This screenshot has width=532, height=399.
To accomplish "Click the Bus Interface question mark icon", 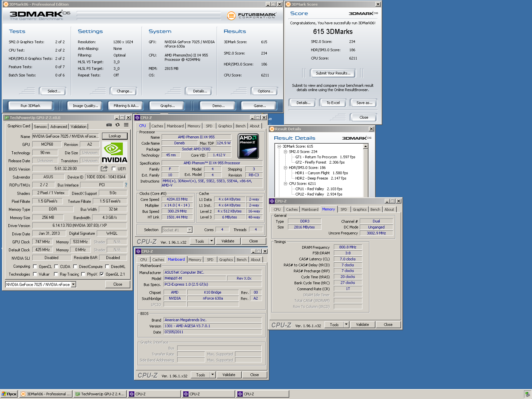I will tap(126, 185).
